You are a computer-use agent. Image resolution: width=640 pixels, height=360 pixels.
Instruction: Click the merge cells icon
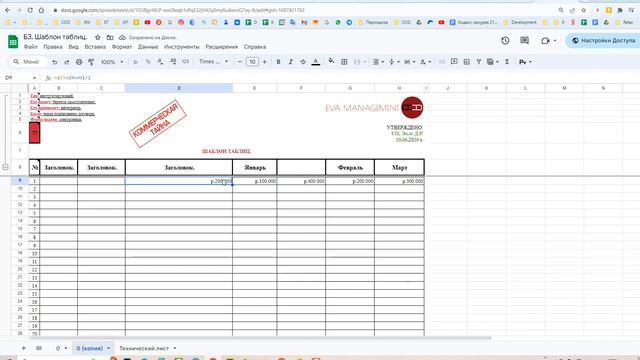357,62
